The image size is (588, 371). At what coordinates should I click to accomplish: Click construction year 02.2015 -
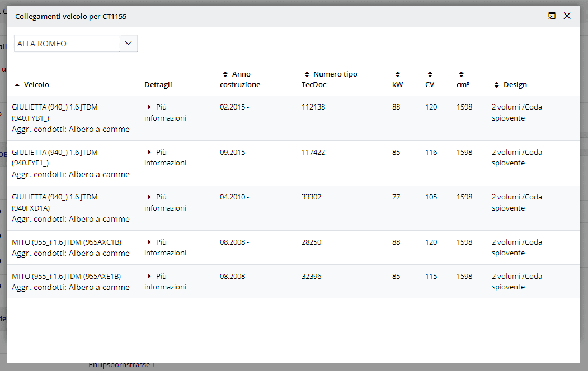click(x=234, y=107)
